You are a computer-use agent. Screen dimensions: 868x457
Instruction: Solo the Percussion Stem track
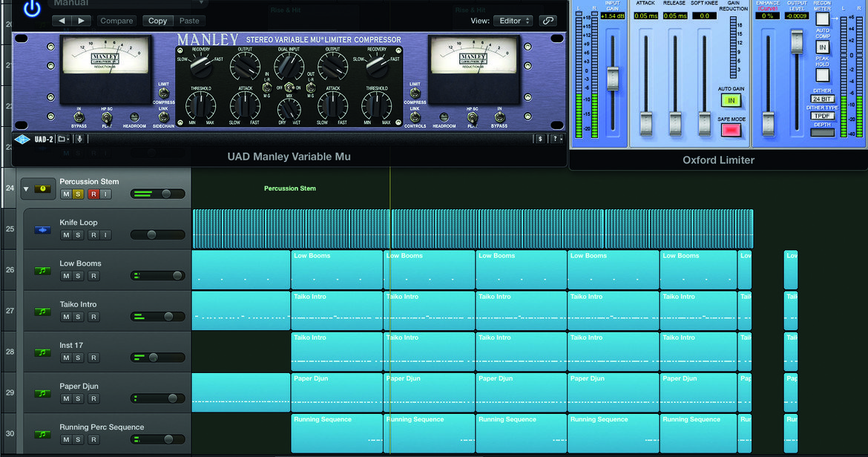click(78, 194)
